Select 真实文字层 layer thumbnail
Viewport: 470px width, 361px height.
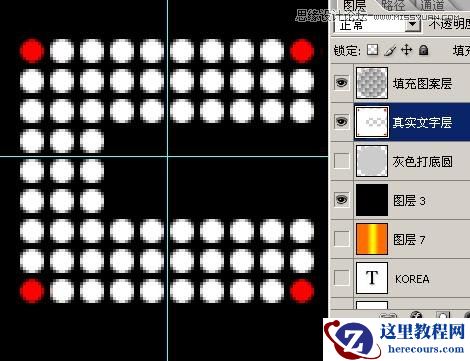(372, 122)
